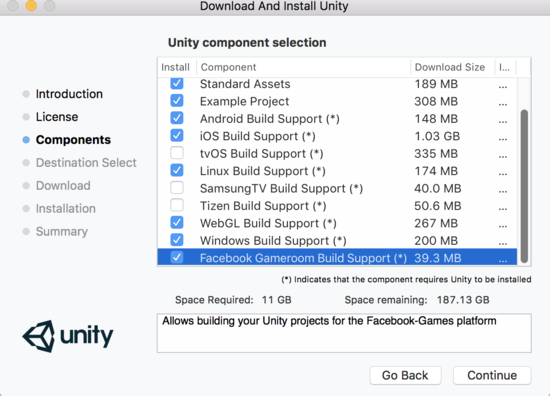Select 'iOS Build Support (*)' row text

[258, 136]
